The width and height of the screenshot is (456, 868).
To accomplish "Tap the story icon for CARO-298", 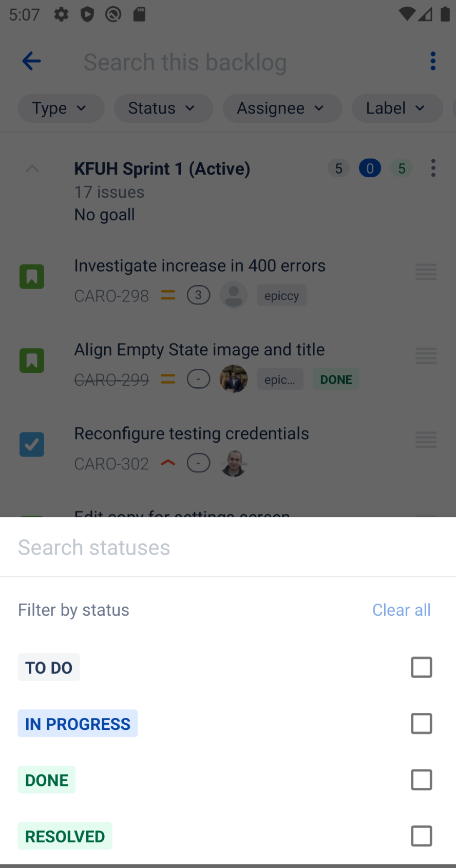I will [x=32, y=276].
